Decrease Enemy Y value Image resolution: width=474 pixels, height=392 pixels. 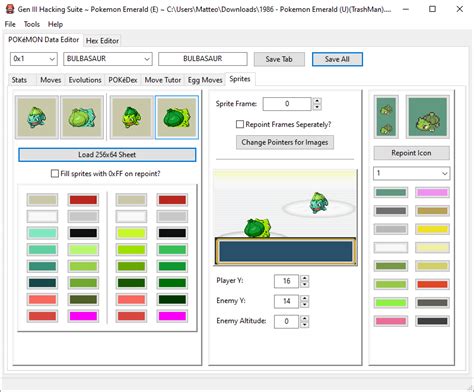(304, 304)
